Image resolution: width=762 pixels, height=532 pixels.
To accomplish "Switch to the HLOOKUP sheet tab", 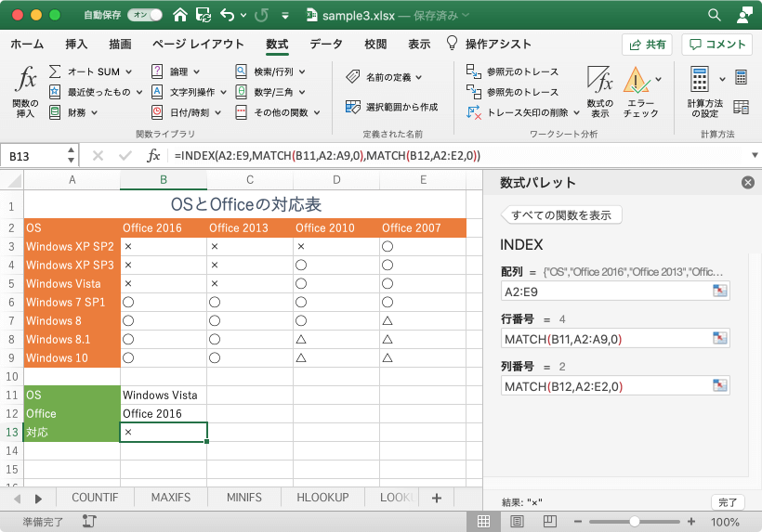I will (322, 498).
